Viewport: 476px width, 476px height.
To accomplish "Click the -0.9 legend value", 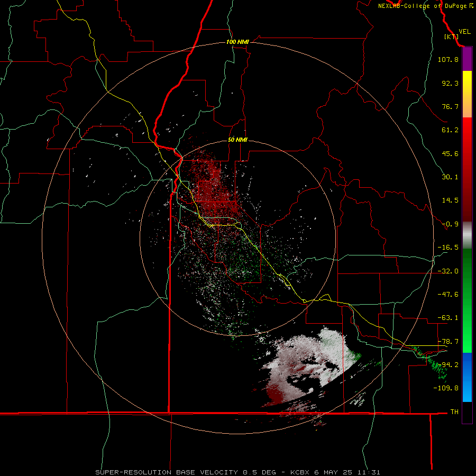I will click(450, 224).
